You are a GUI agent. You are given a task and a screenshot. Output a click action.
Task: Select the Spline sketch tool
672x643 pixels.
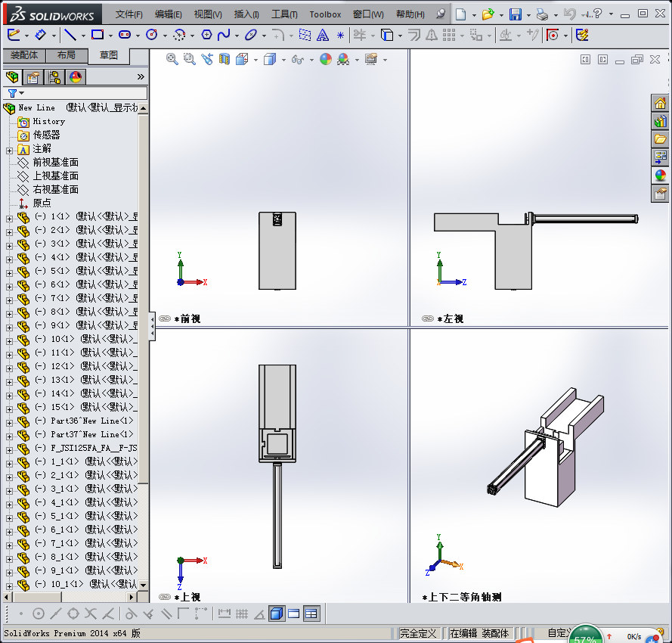coord(224,35)
